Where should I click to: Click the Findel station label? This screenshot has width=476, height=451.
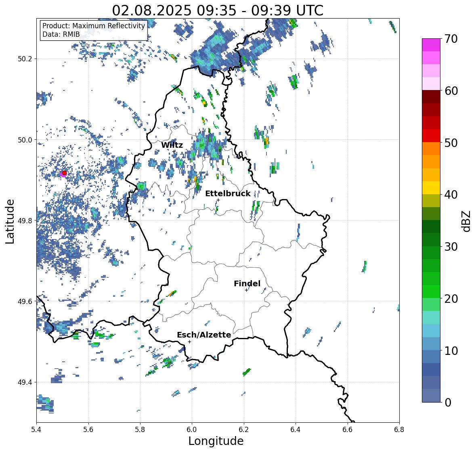247,283
